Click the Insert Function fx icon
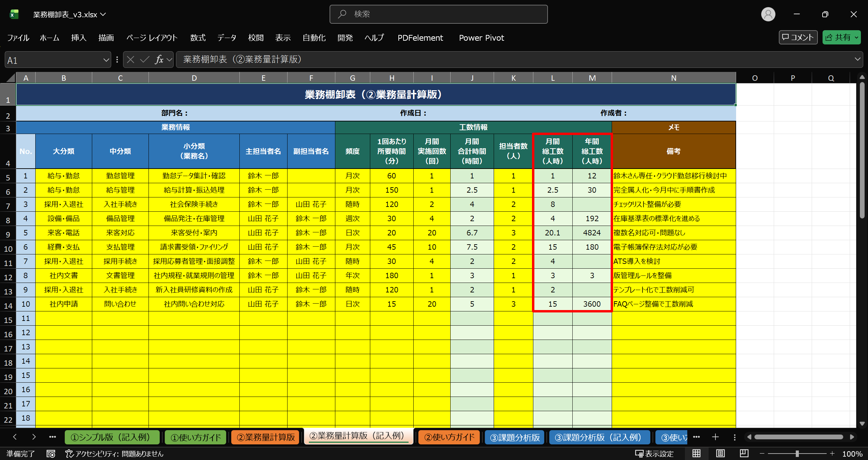Screen dimensions: 868x460 (159, 60)
